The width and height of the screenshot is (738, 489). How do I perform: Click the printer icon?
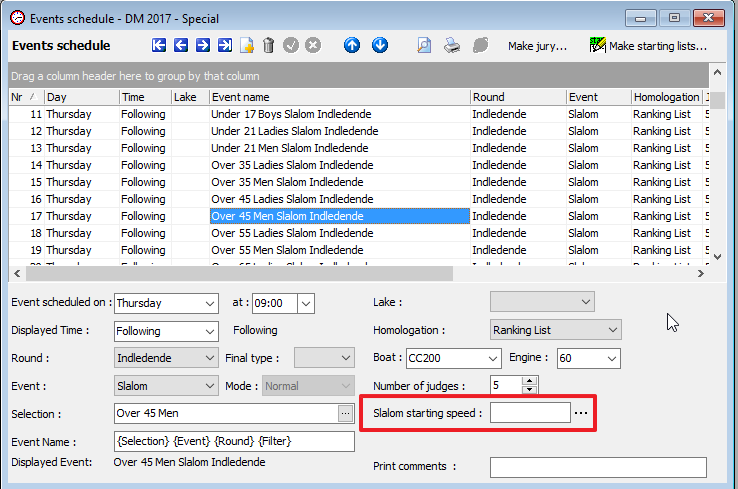point(452,45)
